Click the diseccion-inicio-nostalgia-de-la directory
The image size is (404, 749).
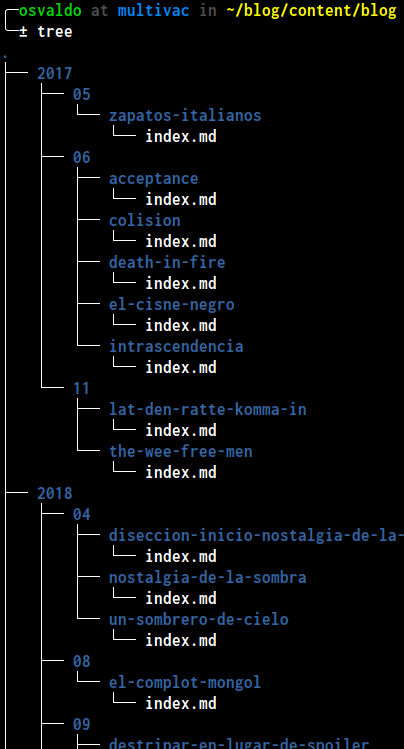(256, 536)
